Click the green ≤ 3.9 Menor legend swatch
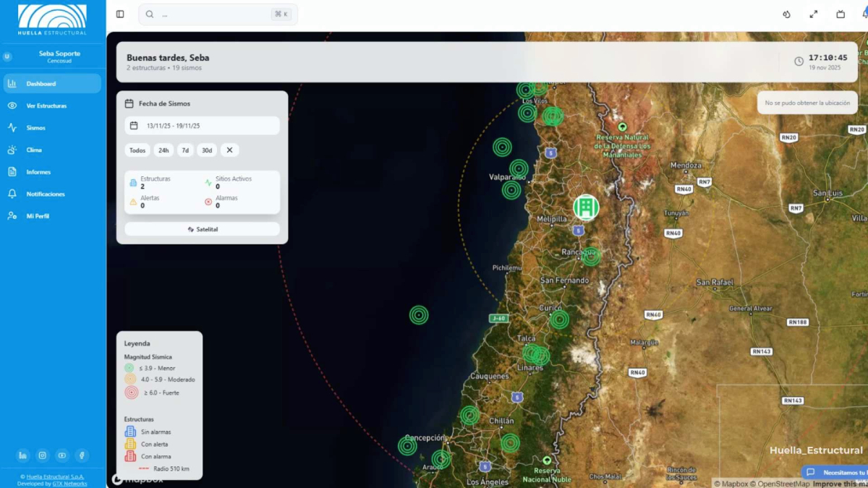This screenshot has height=488, width=868. pyautogui.click(x=129, y=368)
